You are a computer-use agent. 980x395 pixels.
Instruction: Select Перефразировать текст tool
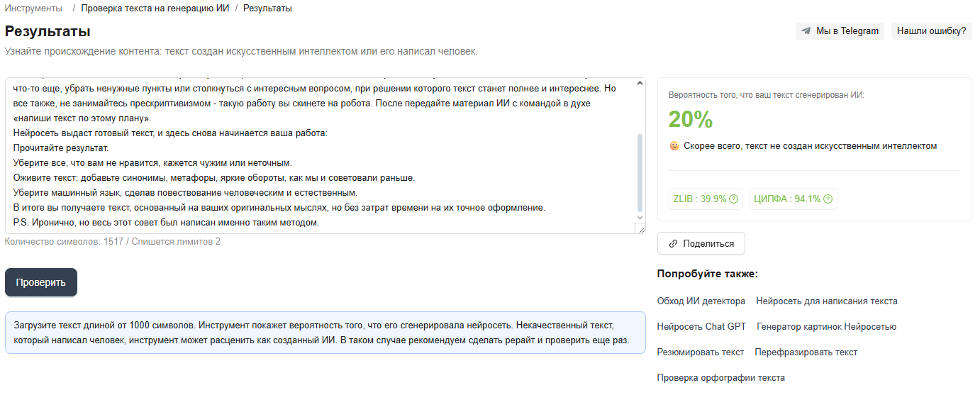(x=806, y=352)
